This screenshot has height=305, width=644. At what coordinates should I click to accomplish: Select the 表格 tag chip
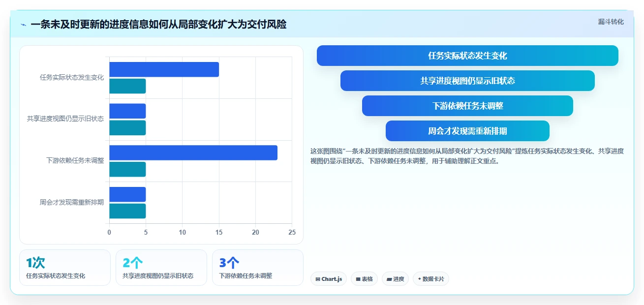364,279
